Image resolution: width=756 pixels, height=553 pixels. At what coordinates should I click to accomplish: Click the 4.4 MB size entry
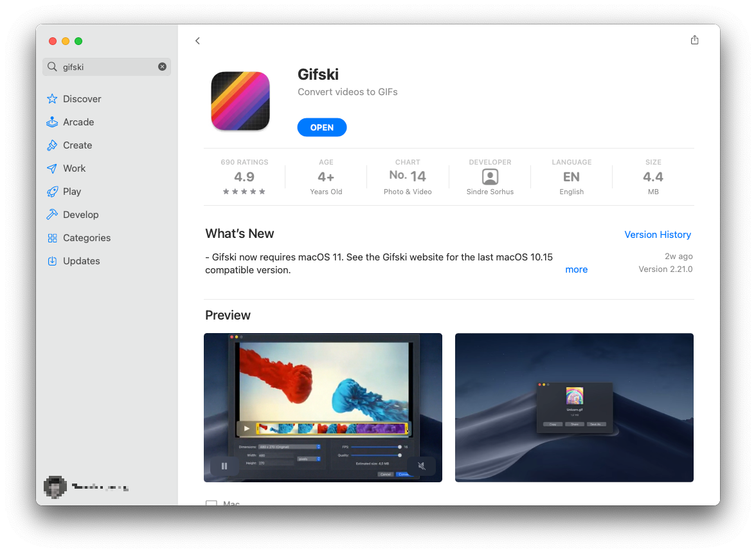click(x=653, y=177)
